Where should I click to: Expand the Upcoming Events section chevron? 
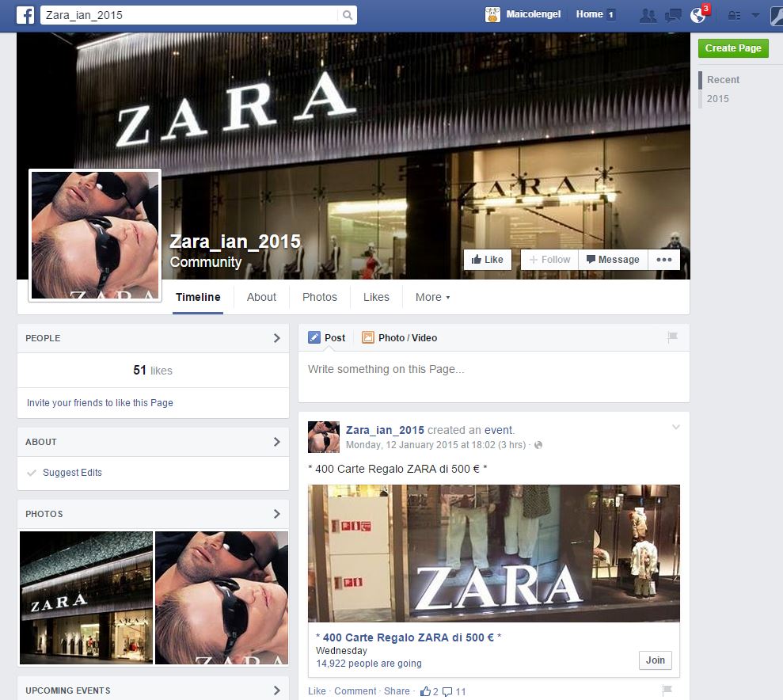point(276,690)
